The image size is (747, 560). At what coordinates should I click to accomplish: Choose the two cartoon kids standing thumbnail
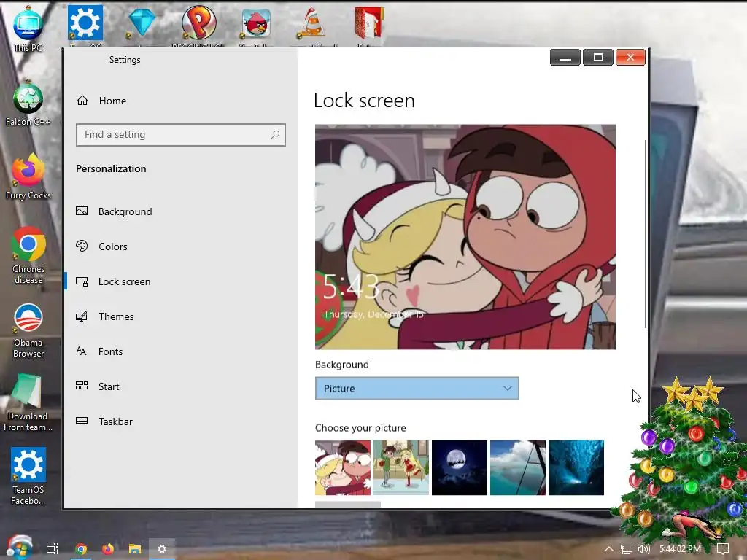pyautogui.click(x=401, y=467)
